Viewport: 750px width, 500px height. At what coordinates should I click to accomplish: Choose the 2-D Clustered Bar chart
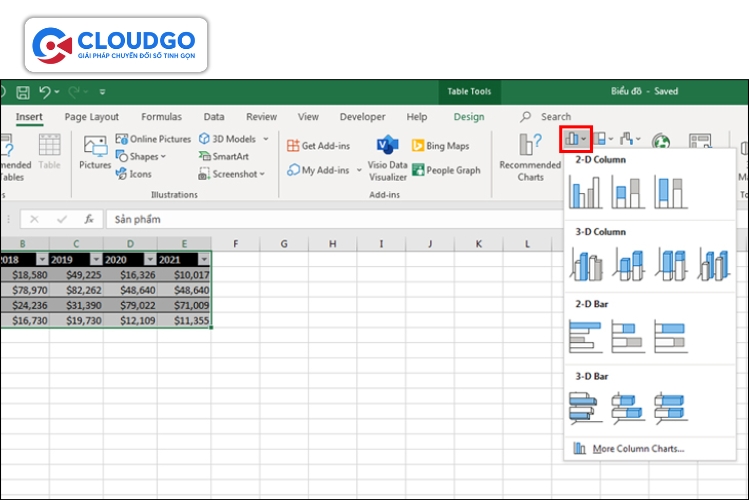pos(586,337)
